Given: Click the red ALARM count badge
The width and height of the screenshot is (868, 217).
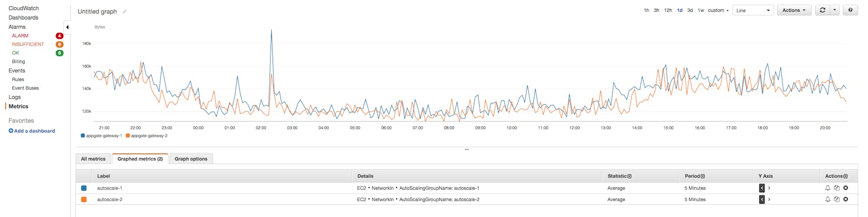Looking at the screenshot, I should pos(59,36).
